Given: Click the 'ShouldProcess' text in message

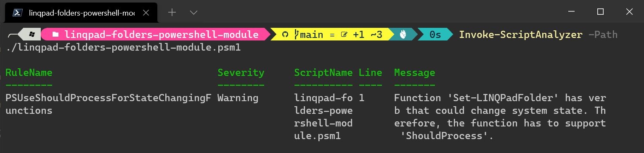Looking at the screenshot, I should pyautogui.click(x=444, y=136).
